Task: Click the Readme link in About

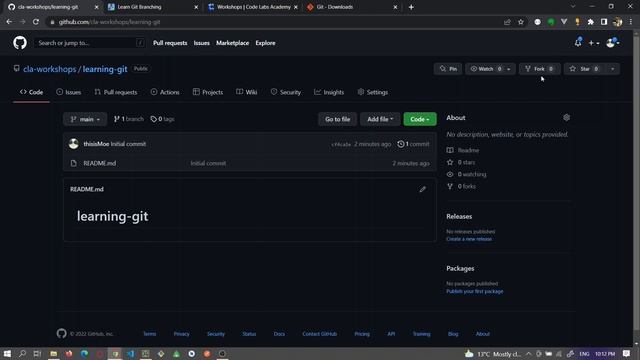Action: coord(463,150)
